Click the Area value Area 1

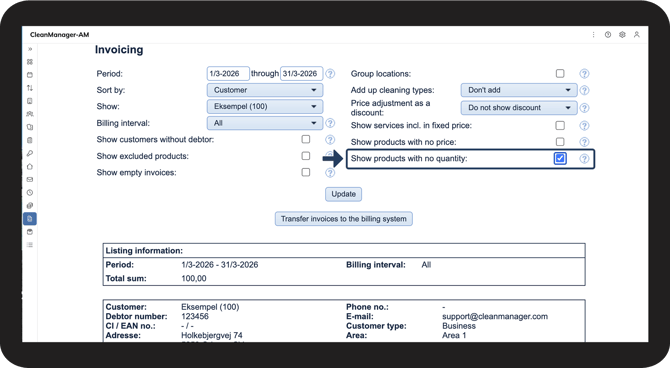coord(454,335)
